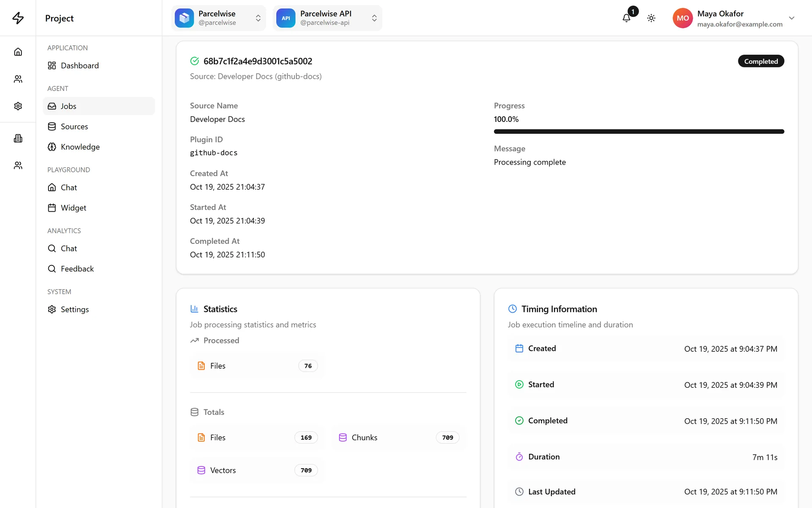Click the Duration stopwatch icon
The image size is (812, 508).
coord(519,457)
